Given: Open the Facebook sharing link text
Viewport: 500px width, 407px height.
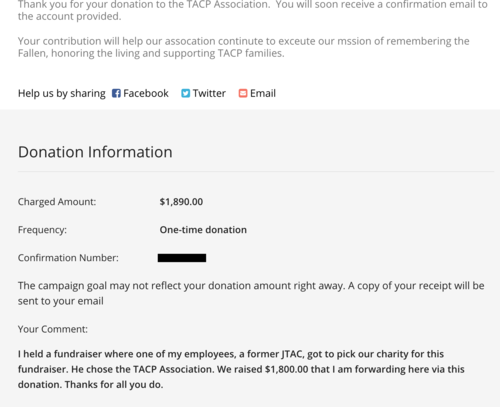Looking at the screenshot, I should 146,93.
